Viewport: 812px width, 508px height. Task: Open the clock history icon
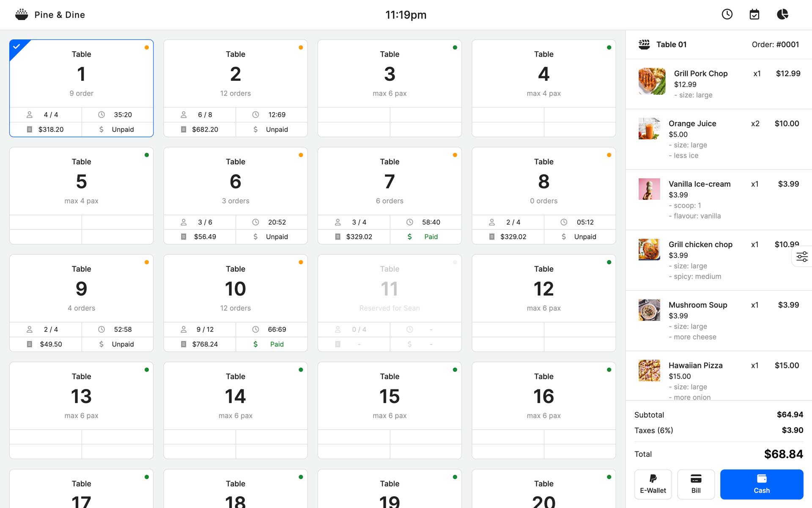tap(727, 14)
